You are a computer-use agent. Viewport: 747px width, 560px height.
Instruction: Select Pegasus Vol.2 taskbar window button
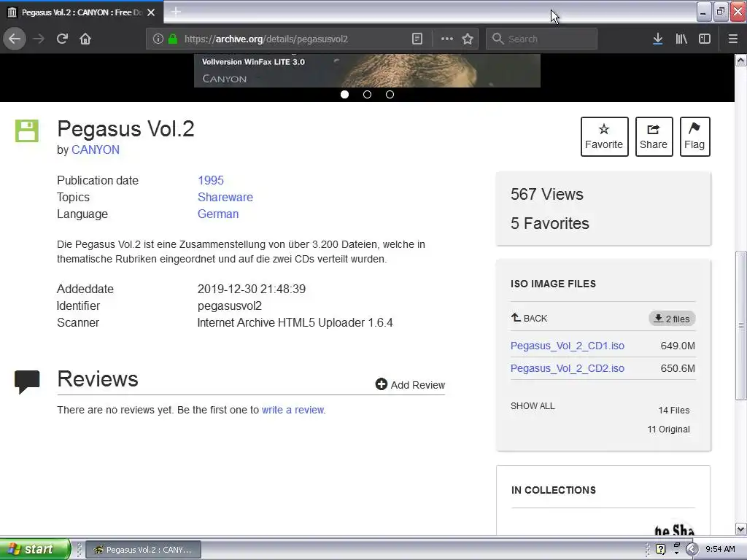click(x=144, y=550)
